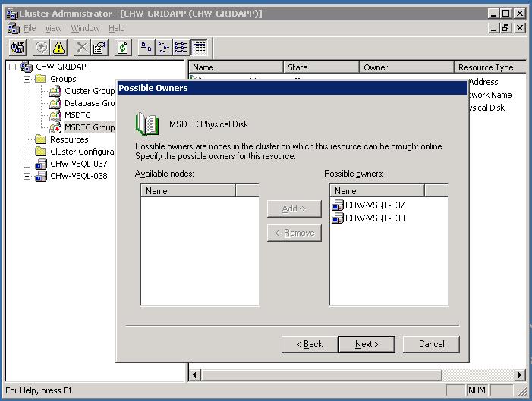Image resolution: width=532 pixels, height=401 pixels.
Task: Select the Groups folder in tree
Action: pos(63,79)
